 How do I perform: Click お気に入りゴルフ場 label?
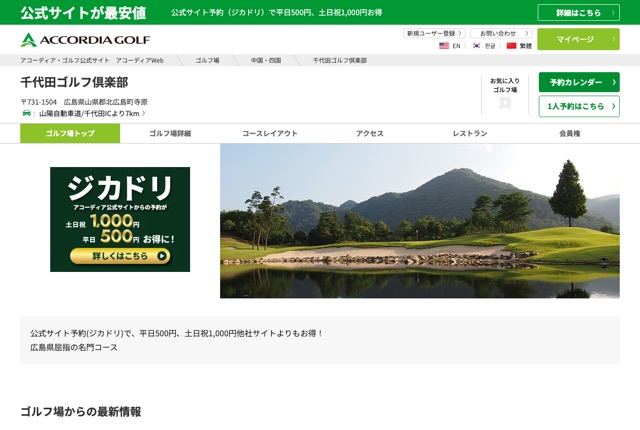505,85
